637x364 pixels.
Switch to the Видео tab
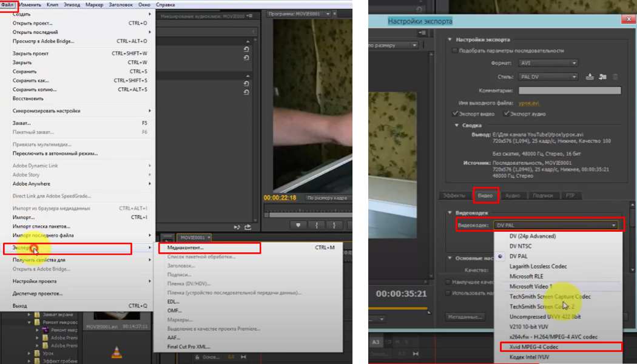485,195
